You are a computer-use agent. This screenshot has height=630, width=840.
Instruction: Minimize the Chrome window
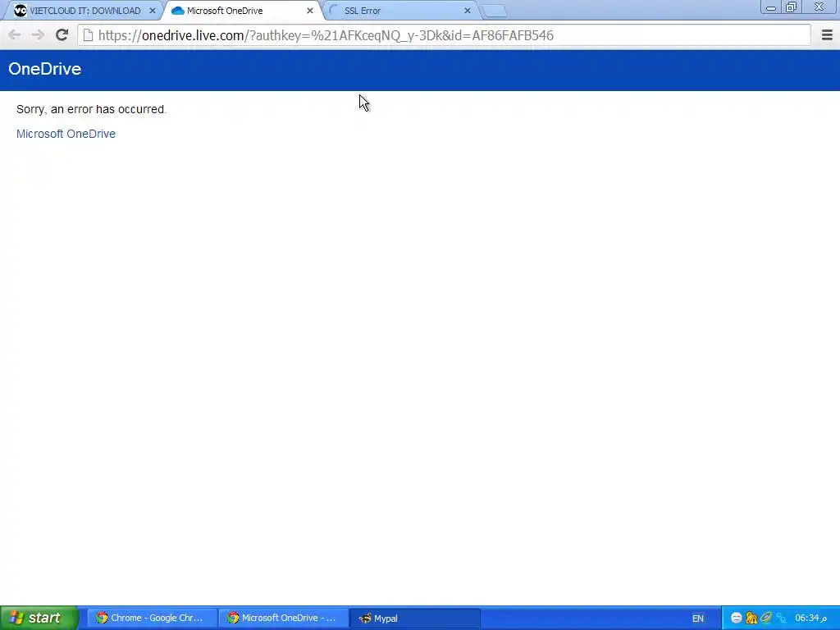coord(771,7)
